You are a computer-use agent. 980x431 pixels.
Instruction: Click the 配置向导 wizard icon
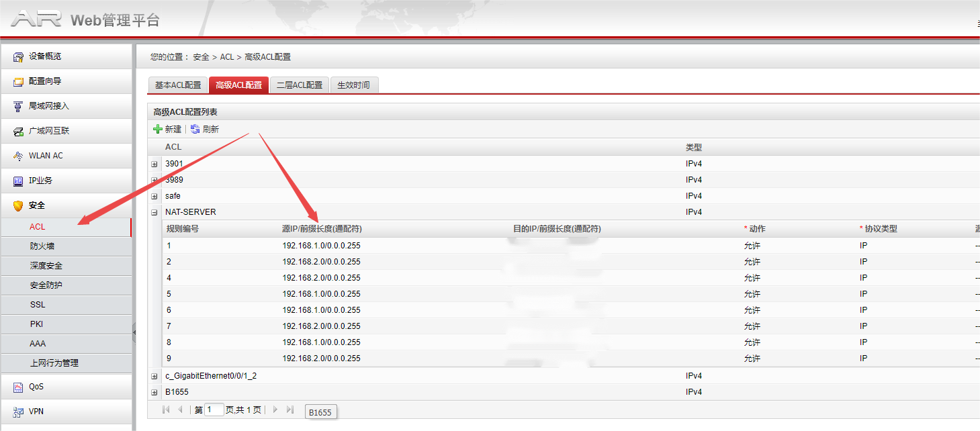coord(19,81)
